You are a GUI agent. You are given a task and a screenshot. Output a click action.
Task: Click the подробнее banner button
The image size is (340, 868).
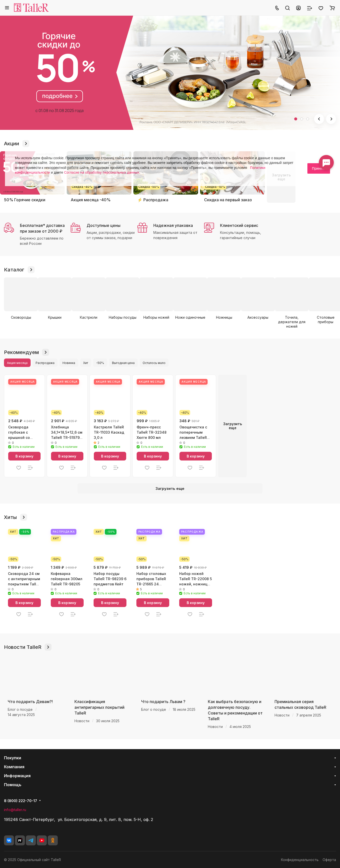[60, 96]
